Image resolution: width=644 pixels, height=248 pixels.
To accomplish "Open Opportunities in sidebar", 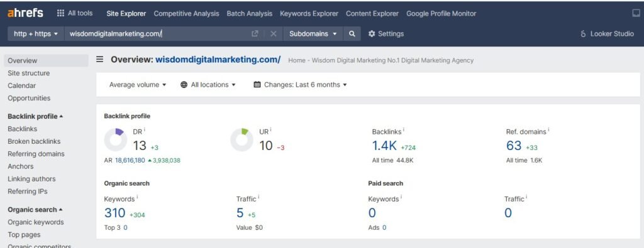I will tap(29, 99).
